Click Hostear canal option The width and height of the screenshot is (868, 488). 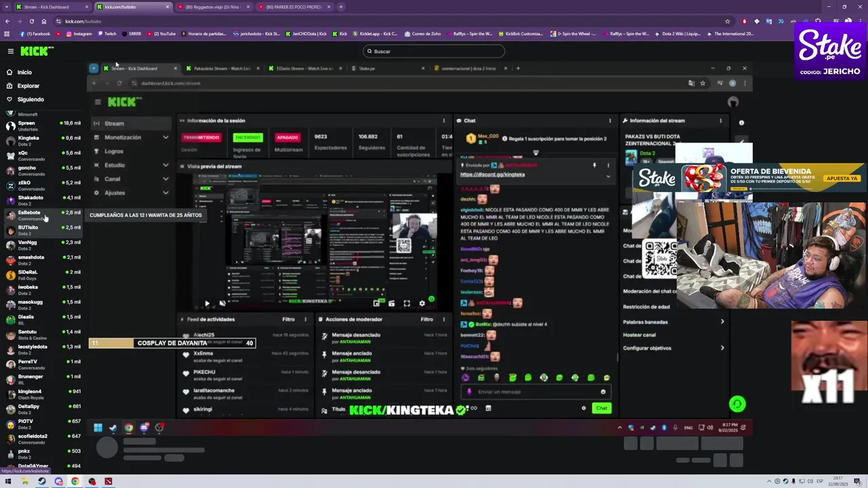[x=639, y=335]
